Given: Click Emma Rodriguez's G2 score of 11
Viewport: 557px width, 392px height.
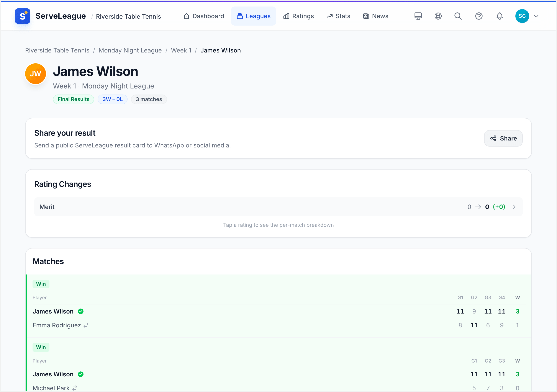Looking at the screenshot, I should (474, 325).
